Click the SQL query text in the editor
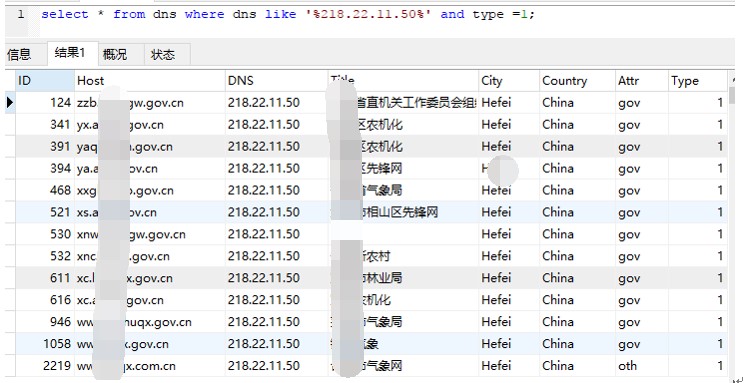This screenshot has width=745, height=383. tap(288, 14)
